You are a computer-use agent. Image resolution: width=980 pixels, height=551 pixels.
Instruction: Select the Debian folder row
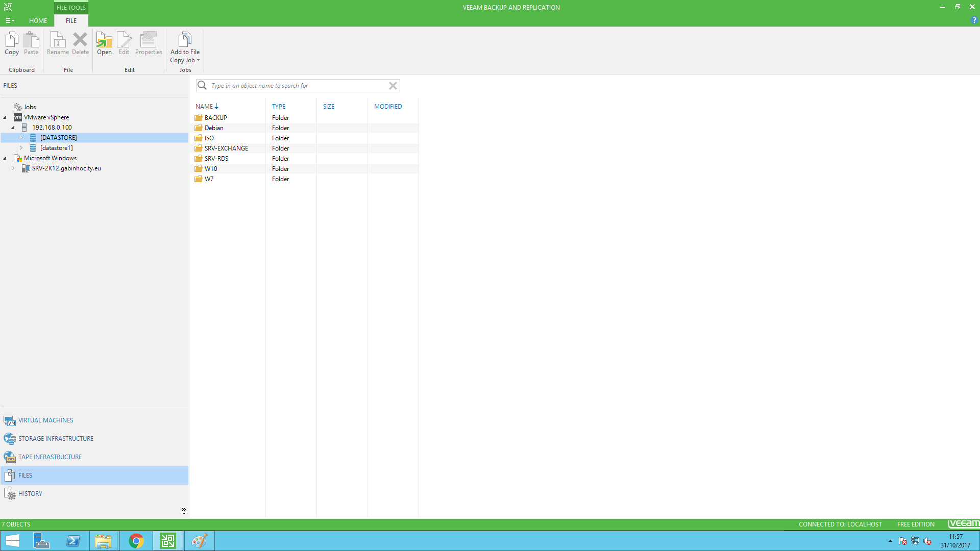(x=305, y=128)
